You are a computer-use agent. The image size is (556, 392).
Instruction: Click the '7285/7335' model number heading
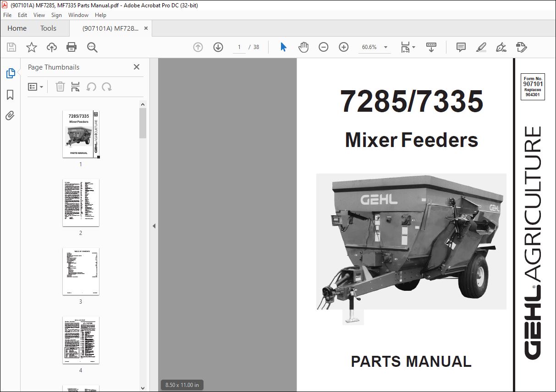click(412, 101)
